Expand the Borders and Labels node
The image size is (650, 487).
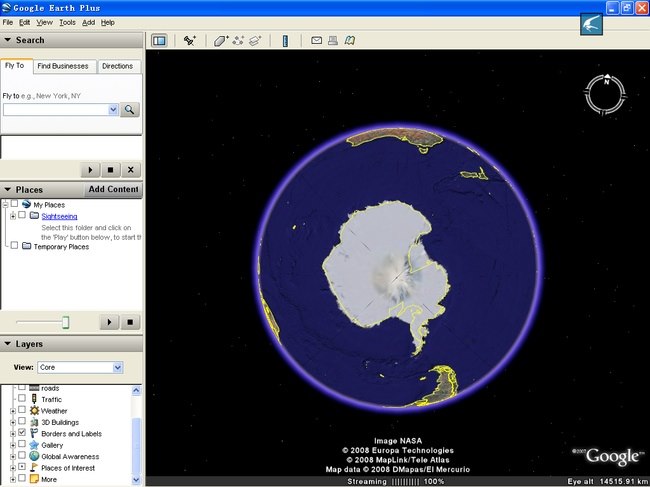(x=13, y=434)
